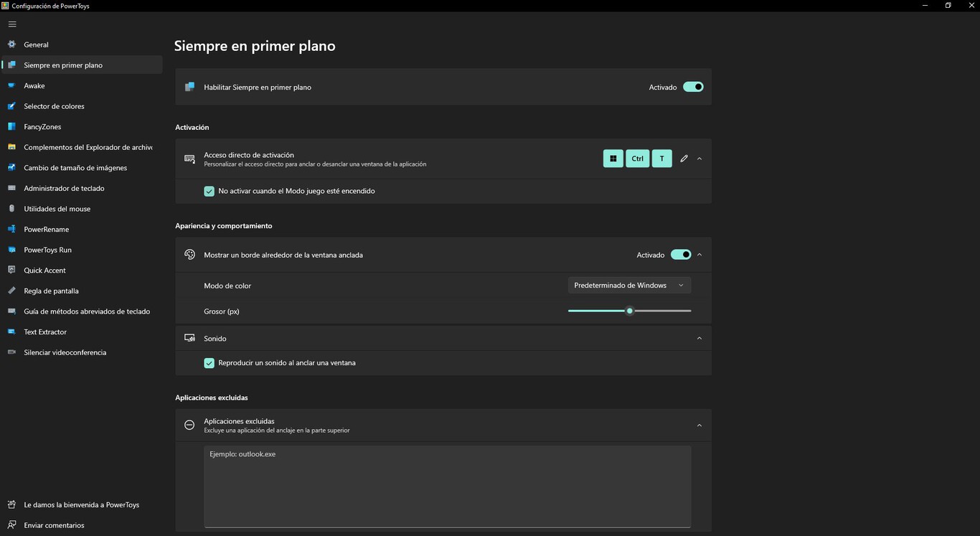Click the FancyZones icon in the sidebar
980x536 pixels.
pyautogui.click(x=11, y=126)
